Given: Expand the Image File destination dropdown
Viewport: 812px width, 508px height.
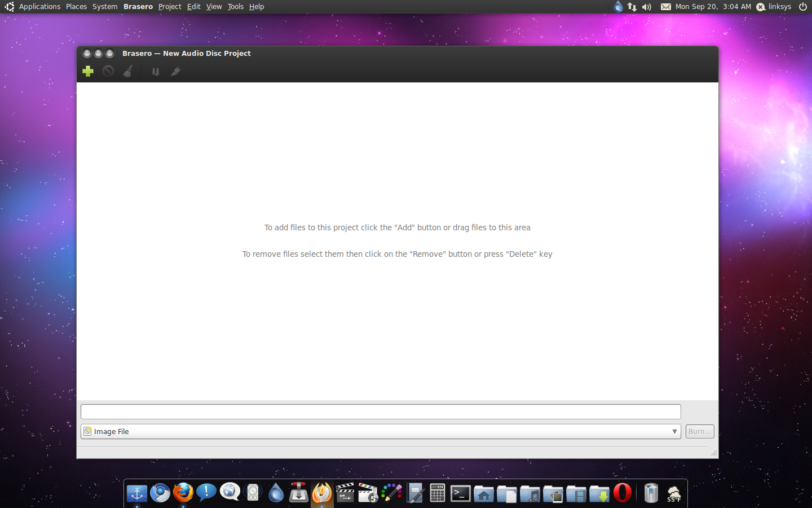Looking at the screenshot, I should (x=381, y=431).
